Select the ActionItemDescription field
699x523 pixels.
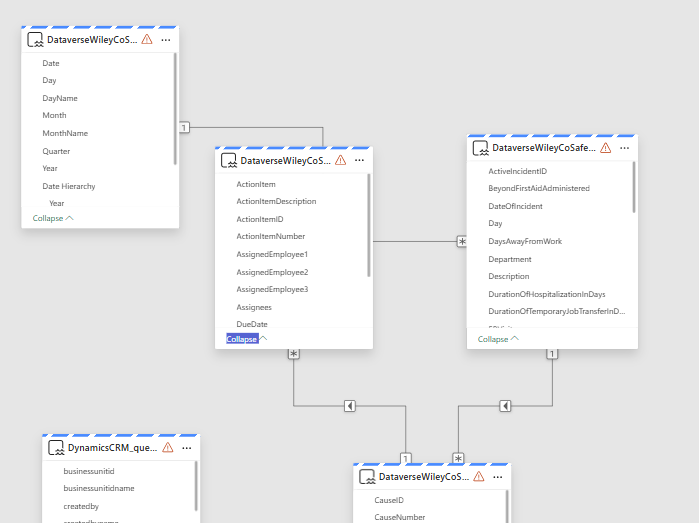click(x=276, y=202)
